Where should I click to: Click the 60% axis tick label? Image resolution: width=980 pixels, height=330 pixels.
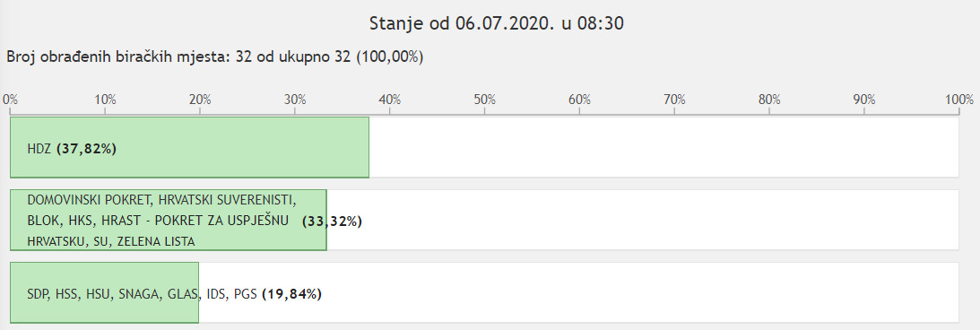click(x=580, y=99)
